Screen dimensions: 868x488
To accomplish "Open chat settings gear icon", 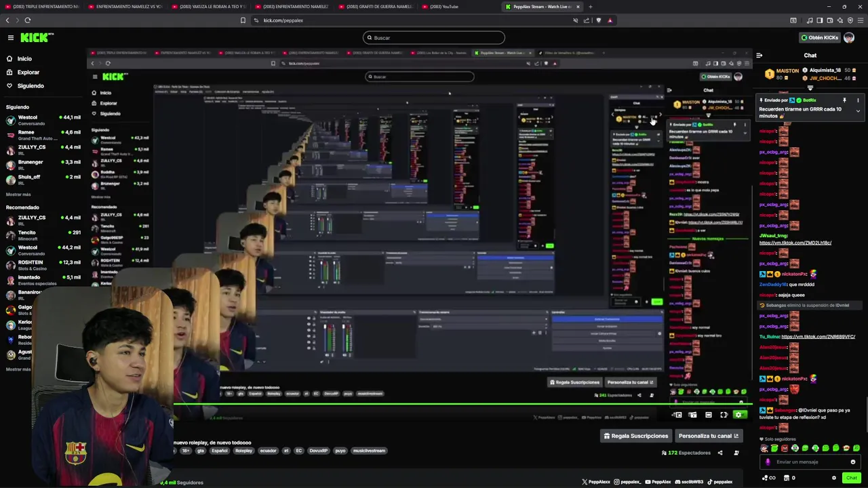I will click(834, 478).
